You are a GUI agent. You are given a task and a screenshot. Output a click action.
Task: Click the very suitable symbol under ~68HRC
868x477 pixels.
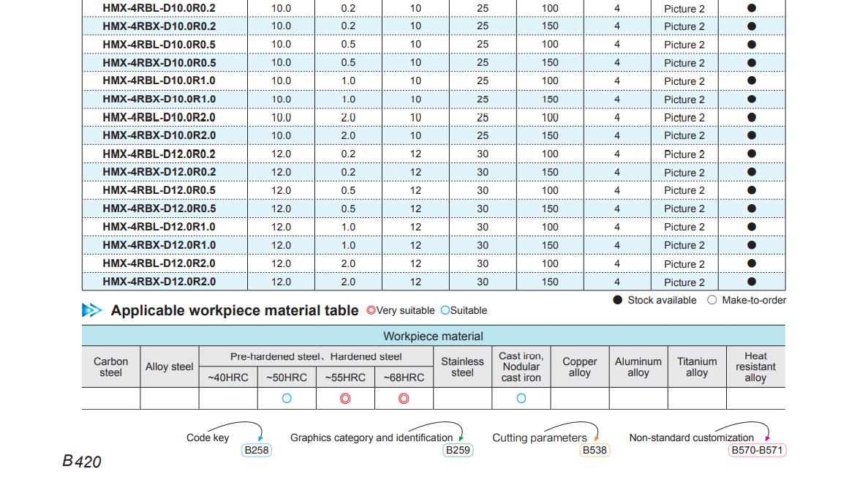[404, 399]
